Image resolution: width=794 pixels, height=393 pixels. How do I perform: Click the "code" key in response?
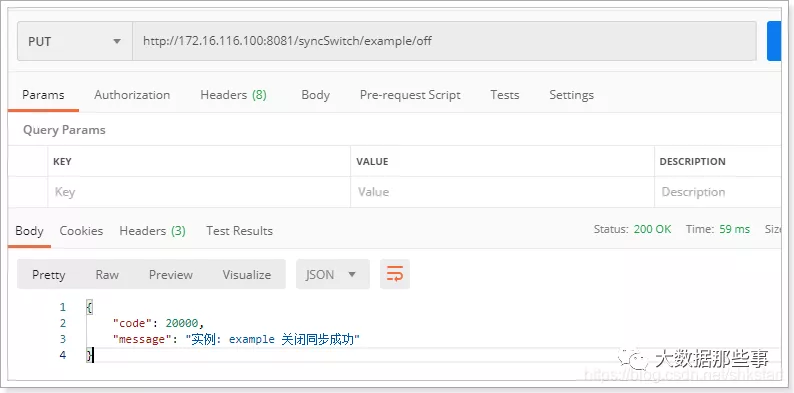click(x=133, y=323)
